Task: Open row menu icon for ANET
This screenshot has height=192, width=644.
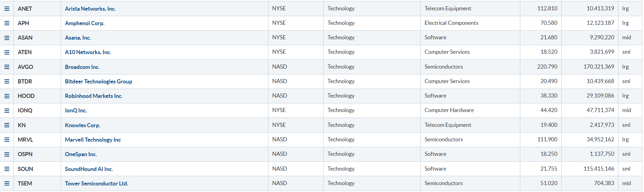Action: (x=7, y=9)
